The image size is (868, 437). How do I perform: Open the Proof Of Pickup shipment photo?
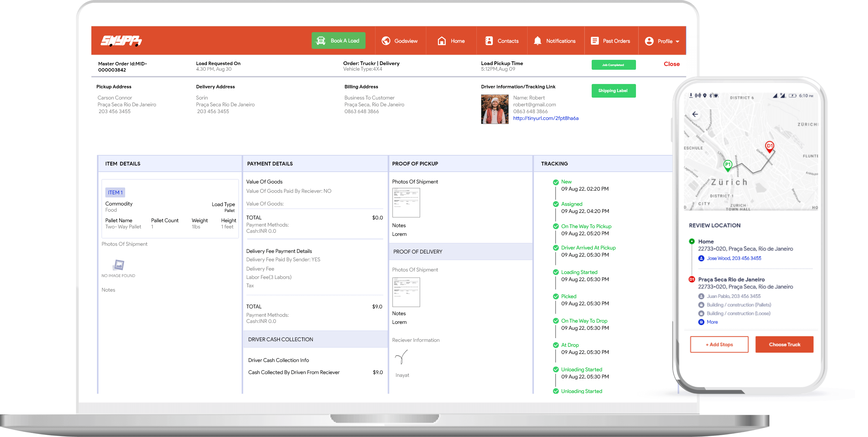(406, 203)
